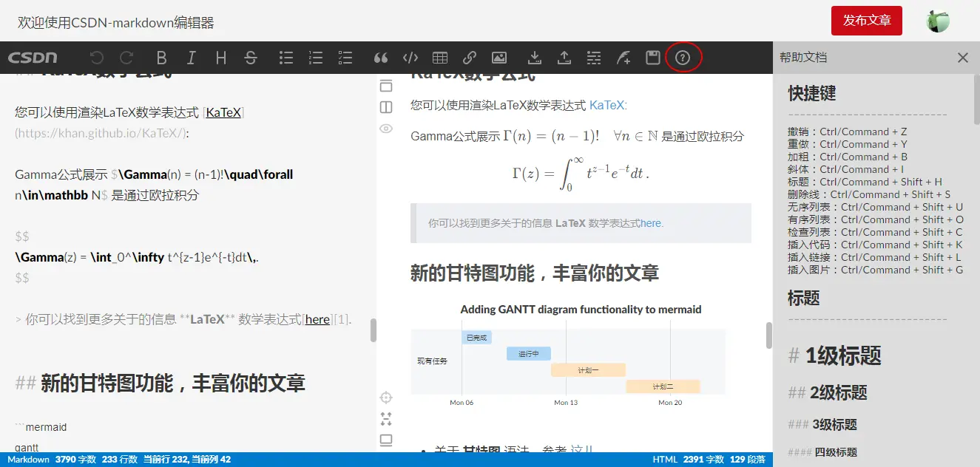Click the Gantt chart image in preview
This screenshot has height=467, width=980.
[568, 355]
